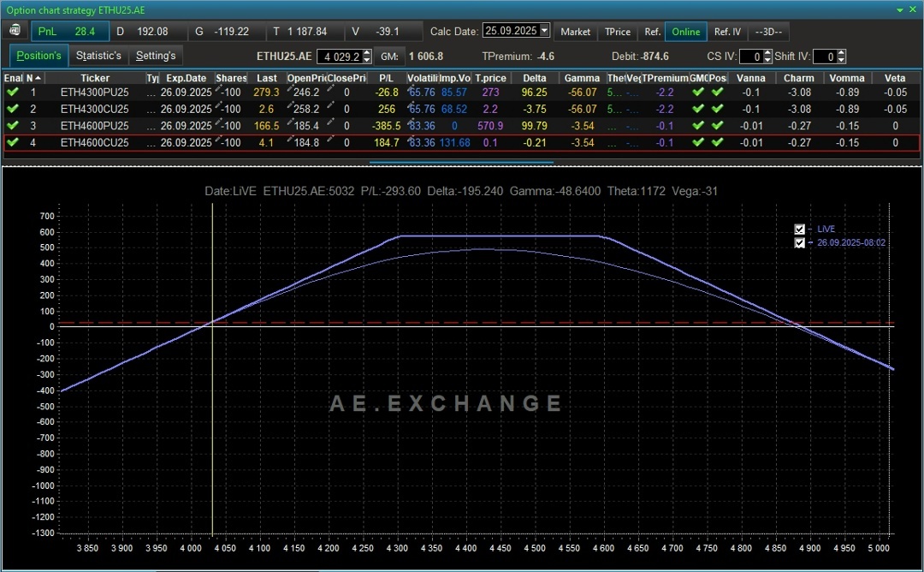The width and height of the screenshot is (924, 572).
Task: Sort by the P/L column header
Action: (x=386, y=78)
